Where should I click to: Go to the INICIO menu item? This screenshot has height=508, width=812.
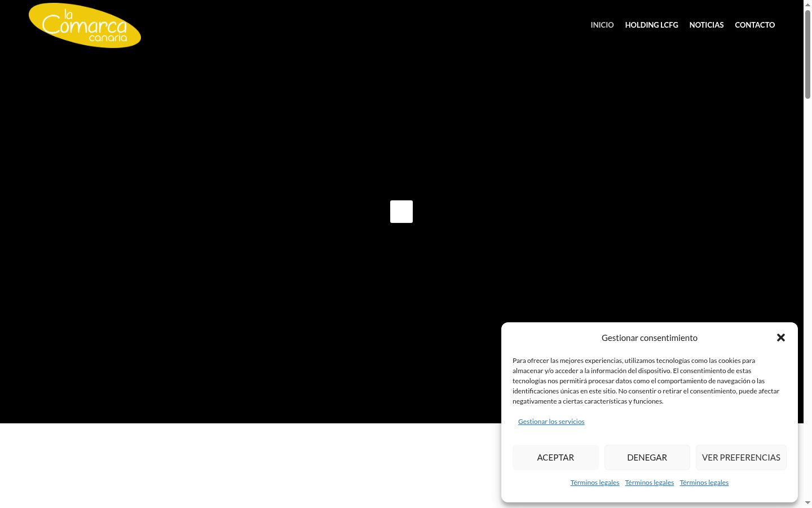[x=602, y=25]
